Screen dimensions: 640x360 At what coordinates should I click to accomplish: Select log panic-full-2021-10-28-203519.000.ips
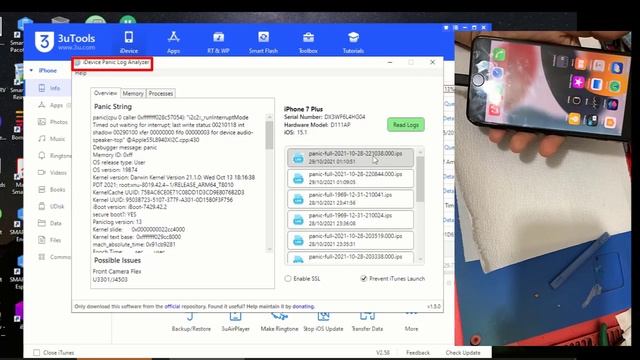click(351, 240)
